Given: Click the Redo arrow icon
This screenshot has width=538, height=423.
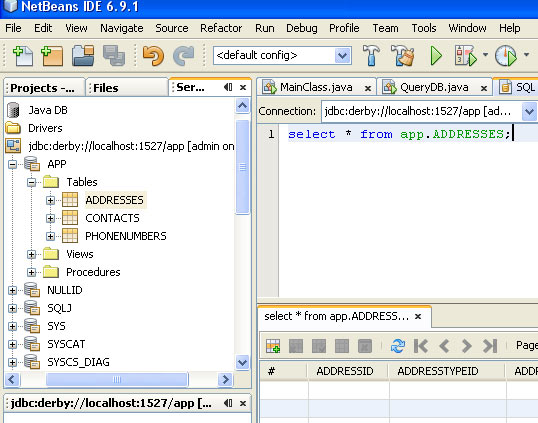Looking at the screenshot, I should [184, 56].
